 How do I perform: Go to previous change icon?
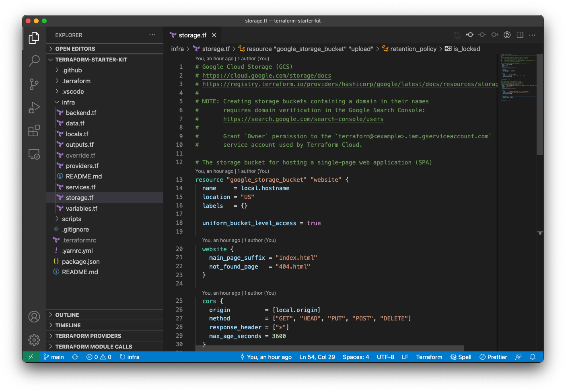469,35
